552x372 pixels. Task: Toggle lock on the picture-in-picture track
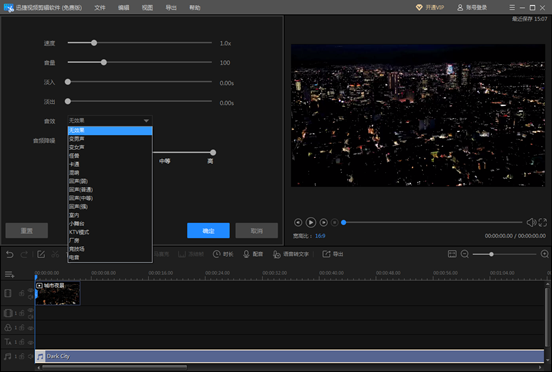coord(21,313)
